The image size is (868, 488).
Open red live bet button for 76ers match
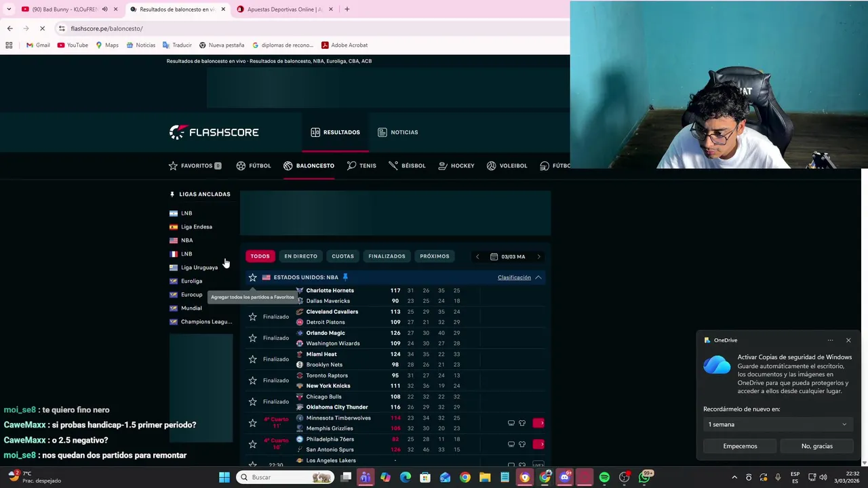[x=538, y=444]
